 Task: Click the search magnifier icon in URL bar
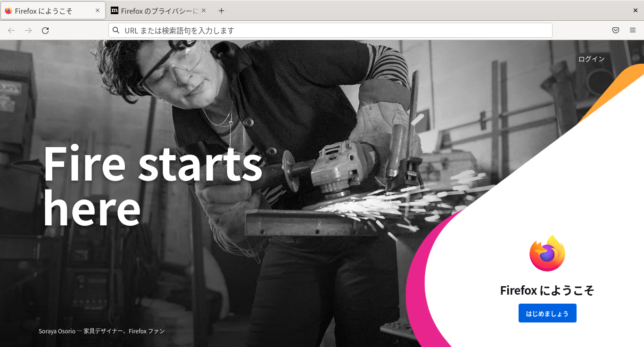point(116,31)
